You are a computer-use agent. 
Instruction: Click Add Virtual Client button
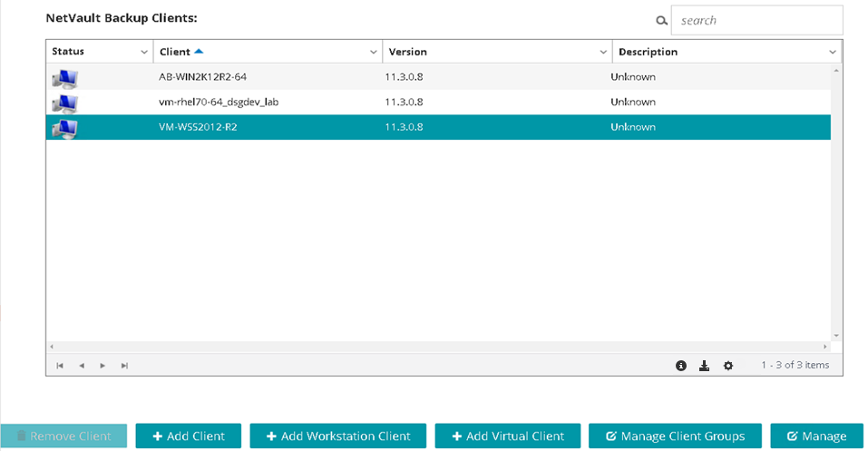[508, 436]
